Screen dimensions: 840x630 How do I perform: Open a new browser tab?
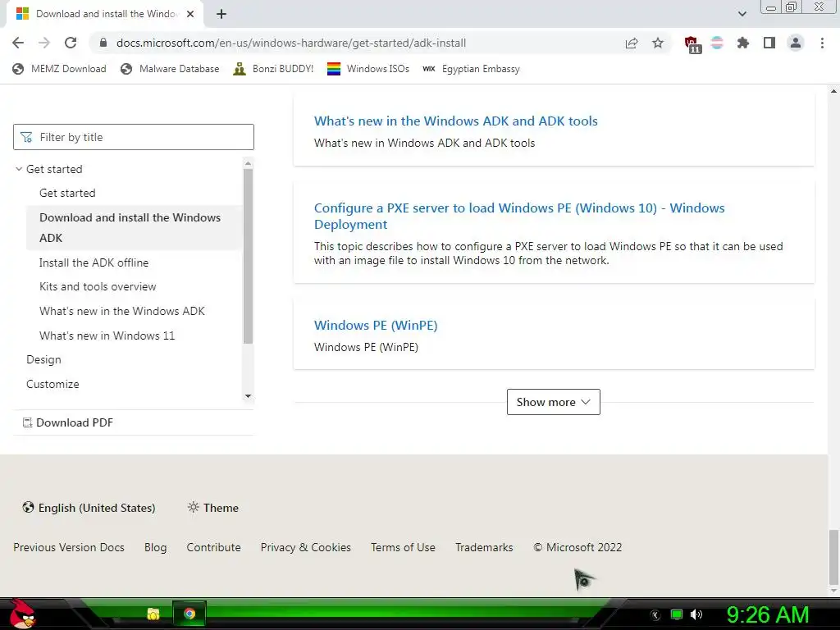[221, 14]
